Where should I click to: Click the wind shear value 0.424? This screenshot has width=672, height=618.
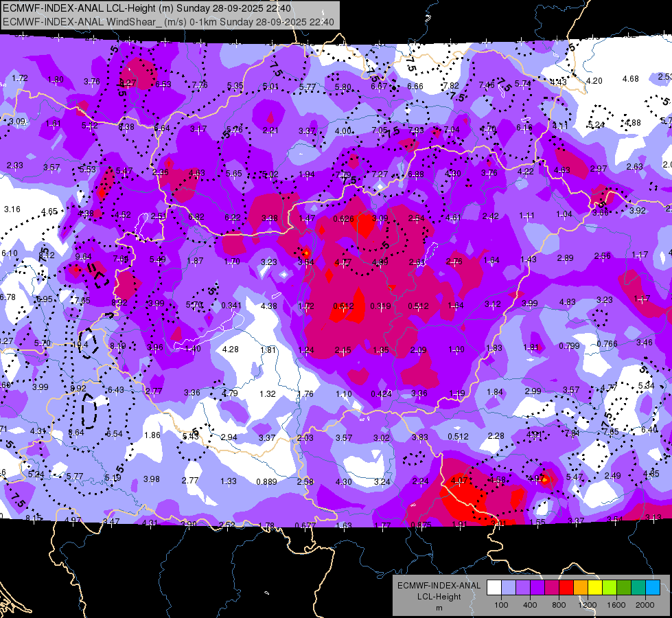pyautogui.click(x=381, y=394)
